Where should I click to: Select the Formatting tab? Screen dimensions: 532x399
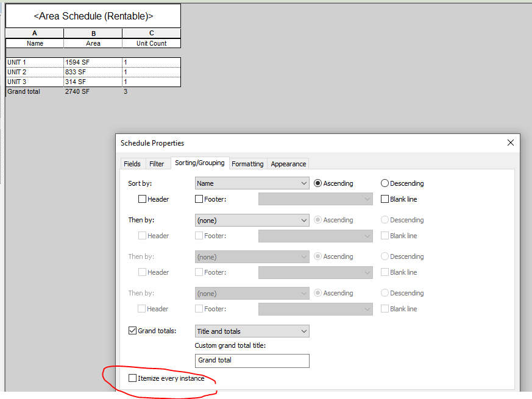point(247,163)
